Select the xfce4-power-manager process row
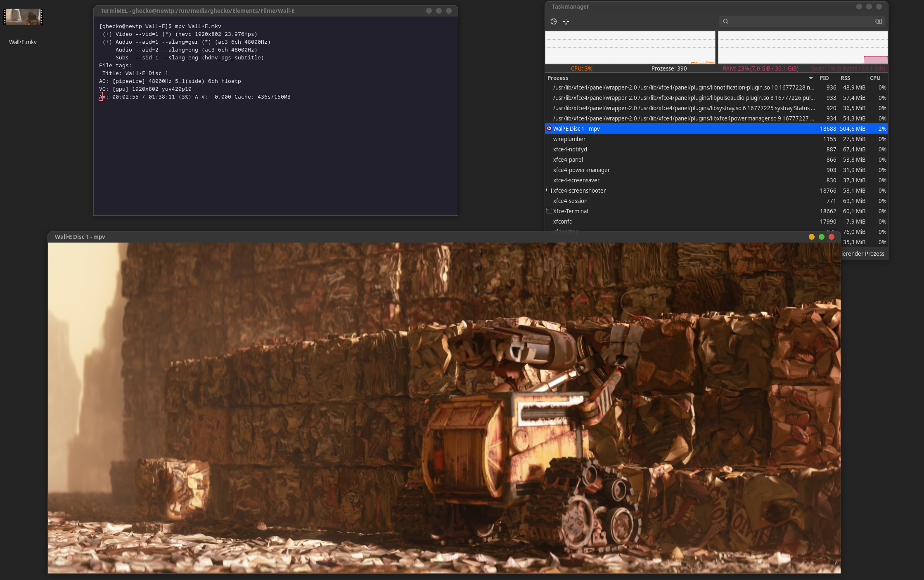Image resolution: width=924 pixels, height=580 pixels. [x=716, y=170]
